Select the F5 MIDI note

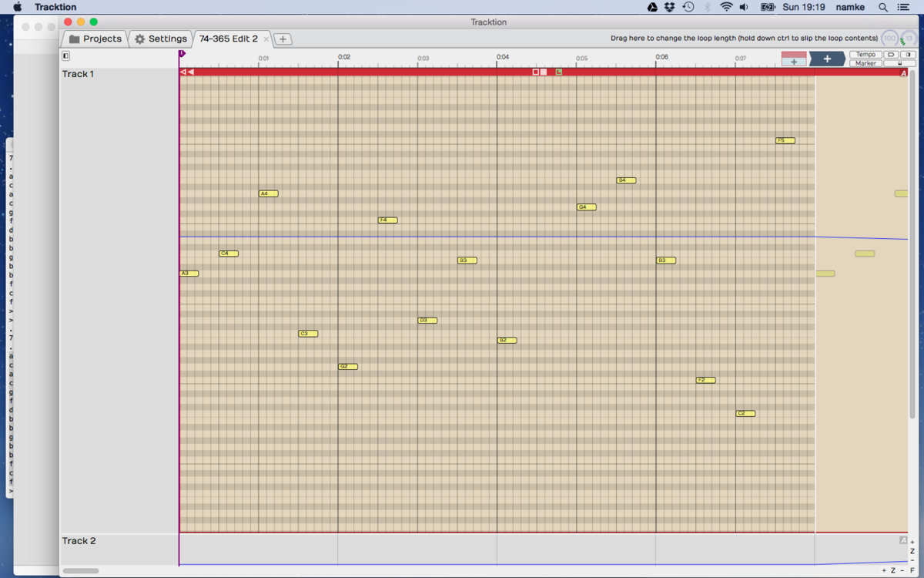pos(785,140)
